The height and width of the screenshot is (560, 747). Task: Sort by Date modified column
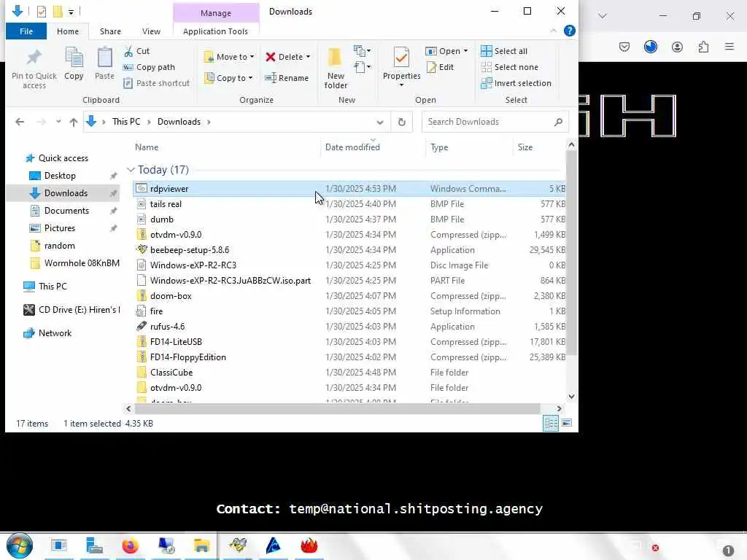click(x=352, y=147)
